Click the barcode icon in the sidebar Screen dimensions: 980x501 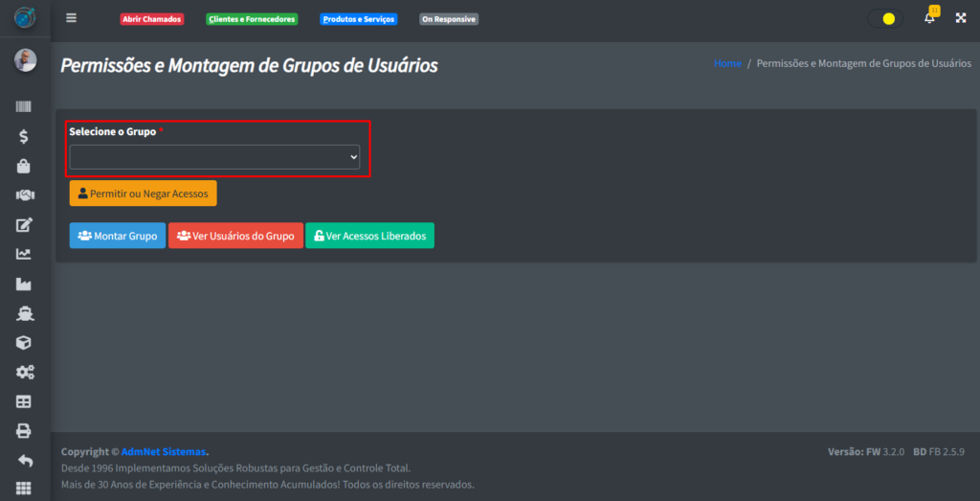tap(24, 107)
